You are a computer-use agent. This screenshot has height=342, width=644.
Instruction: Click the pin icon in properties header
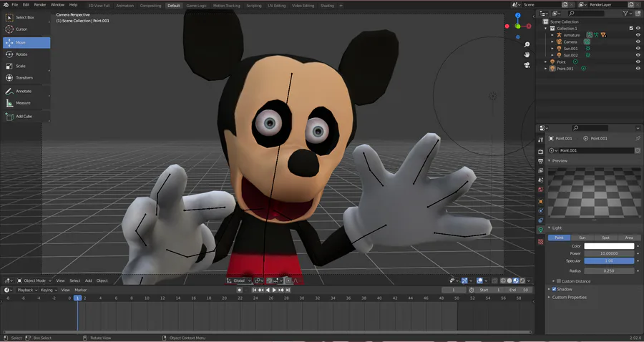pos(638,138)
